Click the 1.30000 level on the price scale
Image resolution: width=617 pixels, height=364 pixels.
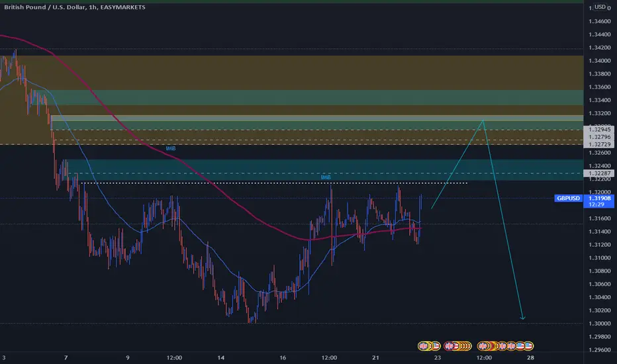(x=600, y=324)
